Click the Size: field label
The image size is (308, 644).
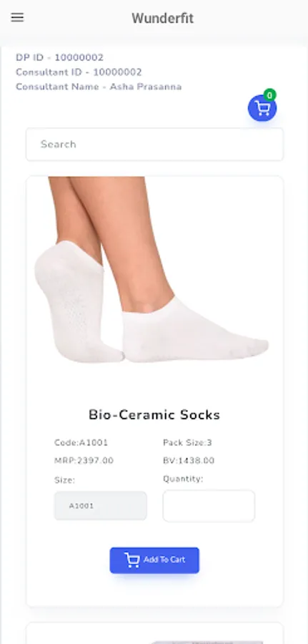tap(64, 480)
